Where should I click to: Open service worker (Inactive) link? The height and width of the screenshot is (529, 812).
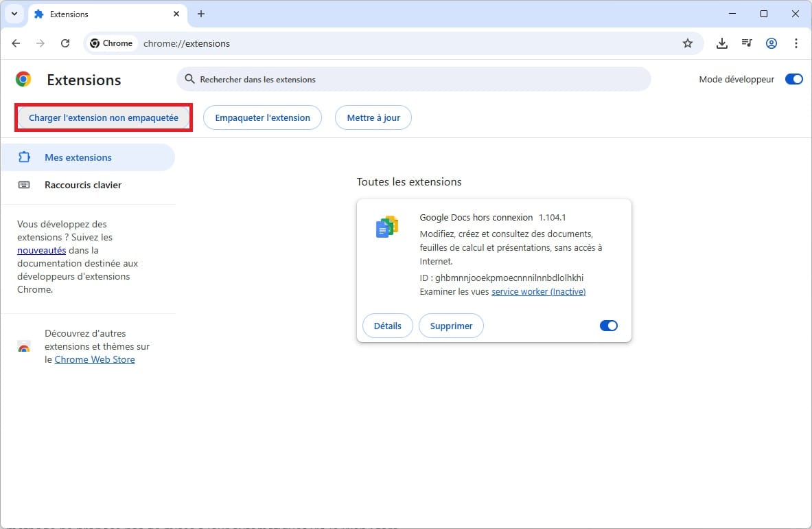[x=539, y=292]
